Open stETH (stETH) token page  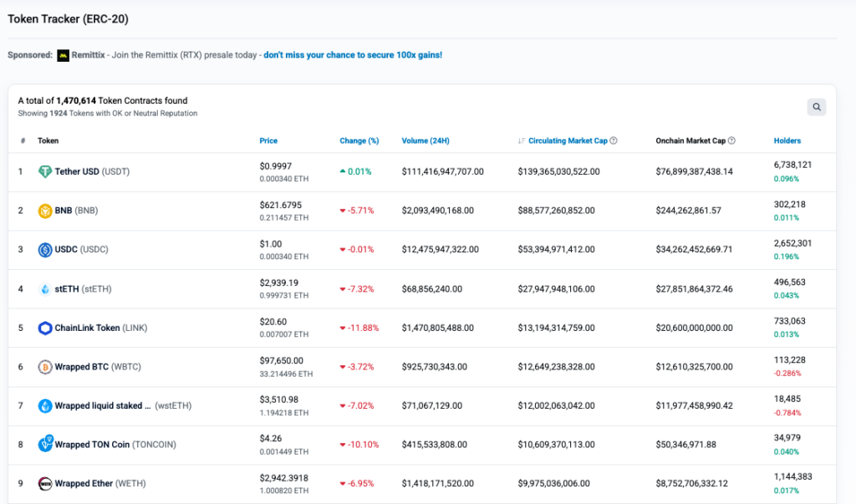coord(83,289)
